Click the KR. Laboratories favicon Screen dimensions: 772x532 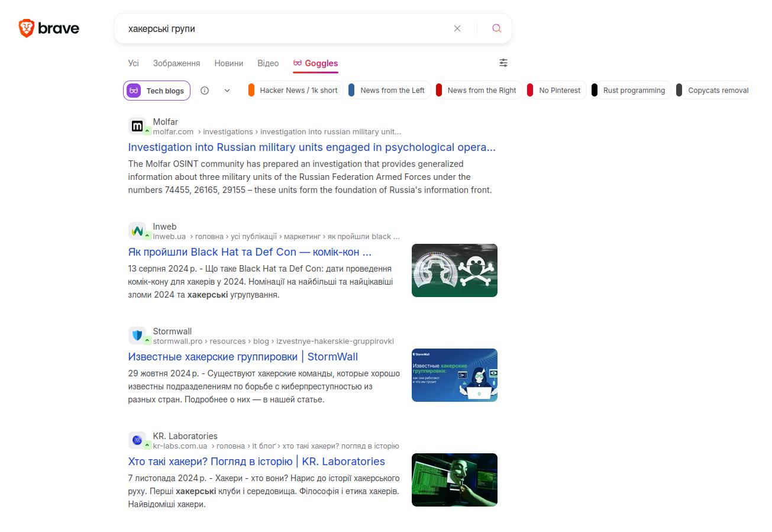[x=137, y=440]
